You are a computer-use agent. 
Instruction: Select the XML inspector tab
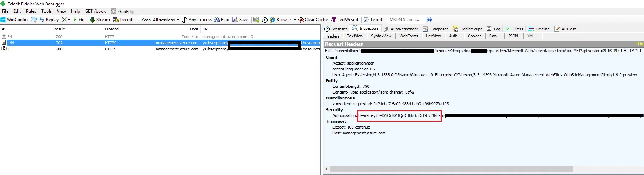click(531, 36)
